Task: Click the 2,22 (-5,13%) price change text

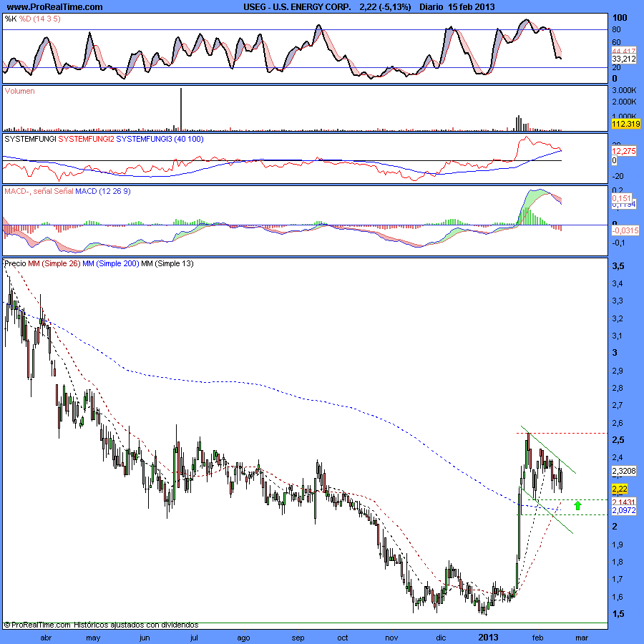Action: (x=385, y=7)
